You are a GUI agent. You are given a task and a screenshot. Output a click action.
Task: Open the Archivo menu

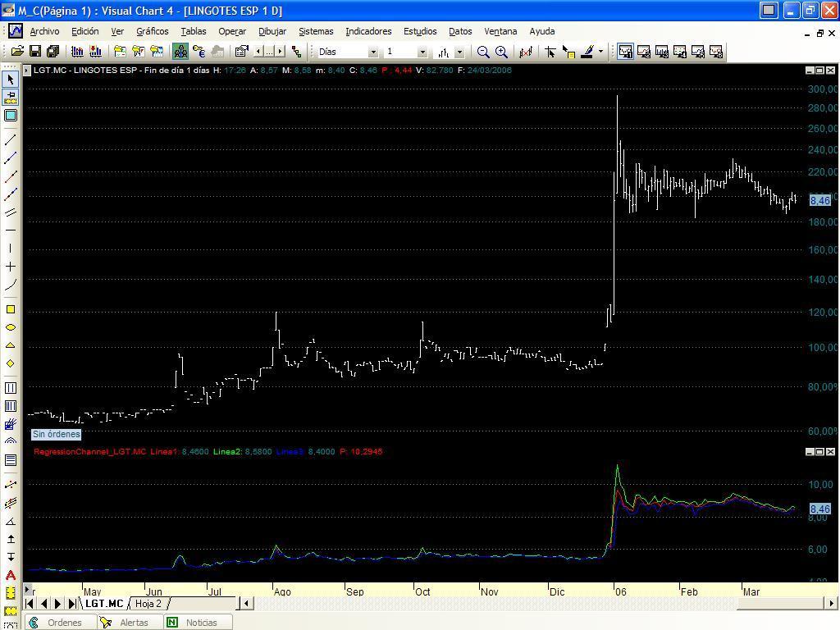44,31
